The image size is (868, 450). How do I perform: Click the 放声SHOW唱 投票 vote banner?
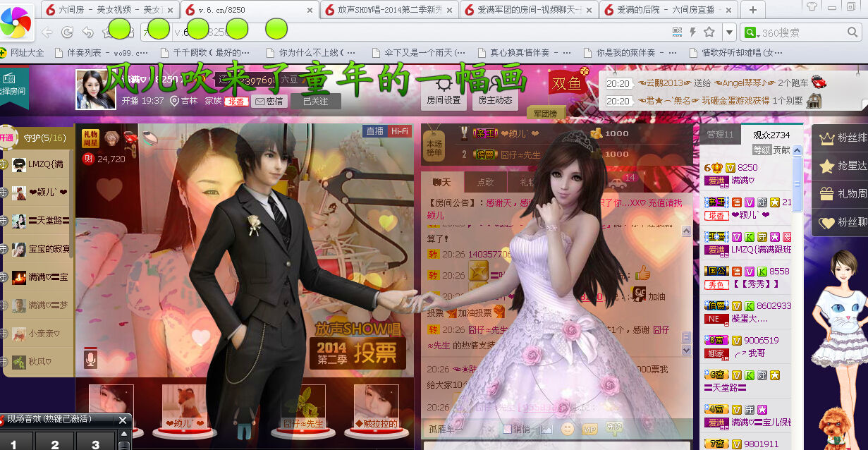(x=358, y=345)
